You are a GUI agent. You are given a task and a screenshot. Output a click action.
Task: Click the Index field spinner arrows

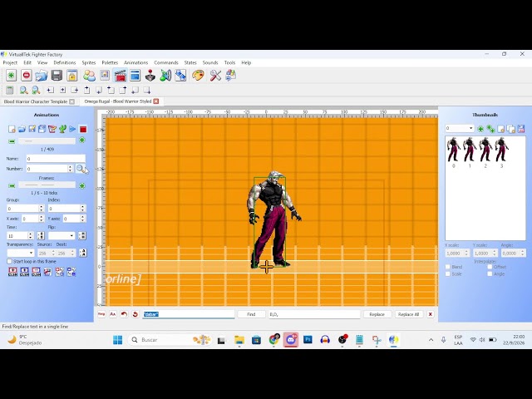coord(82,209)
